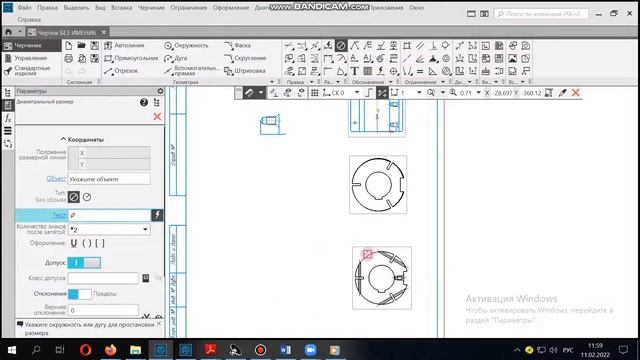Viewport: 640px width, 360px height.
Task: Open current view number dropdown
Action: tap(419, 93)
